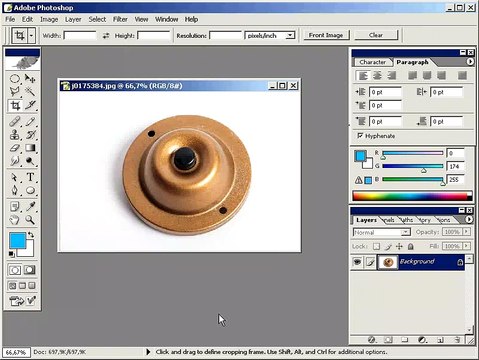Left align text in Paragraph palette
Viewport: 479px width, 360px height.
[362, 76]
